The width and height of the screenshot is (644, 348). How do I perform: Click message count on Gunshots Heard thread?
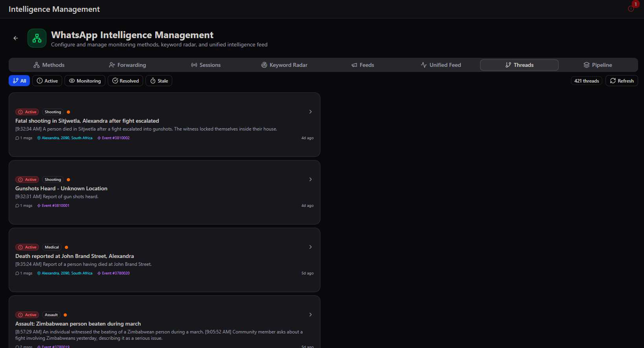pyautogui.click(x=24, y=206)
